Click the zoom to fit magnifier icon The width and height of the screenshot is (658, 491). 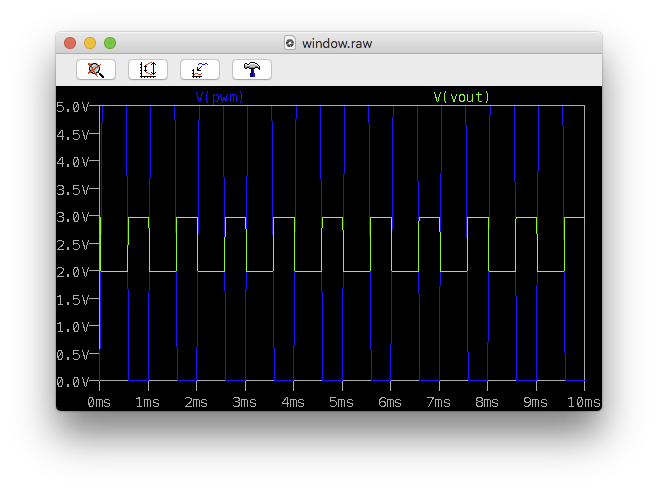[x=96, y=70]
